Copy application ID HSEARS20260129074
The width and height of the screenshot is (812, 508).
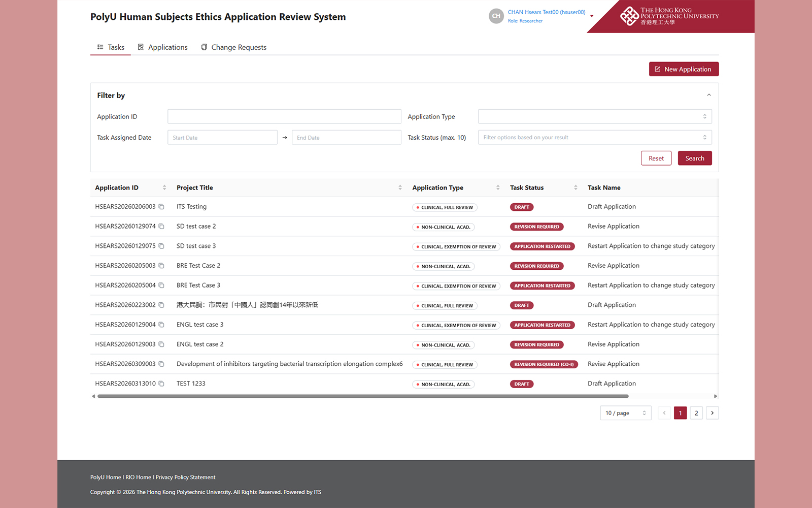coord(161,227)
